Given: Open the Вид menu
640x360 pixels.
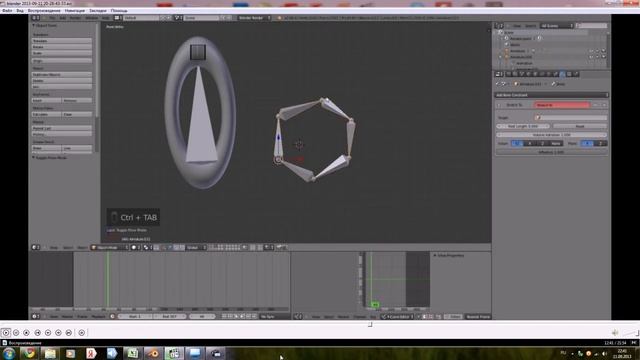Looking at the screenshot, I should (20, 11).
